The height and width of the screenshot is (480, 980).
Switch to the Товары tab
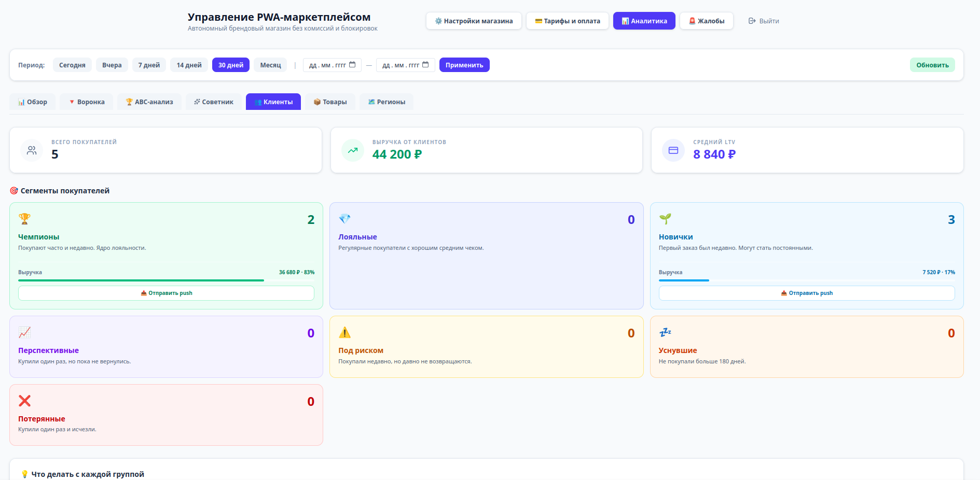330,102
